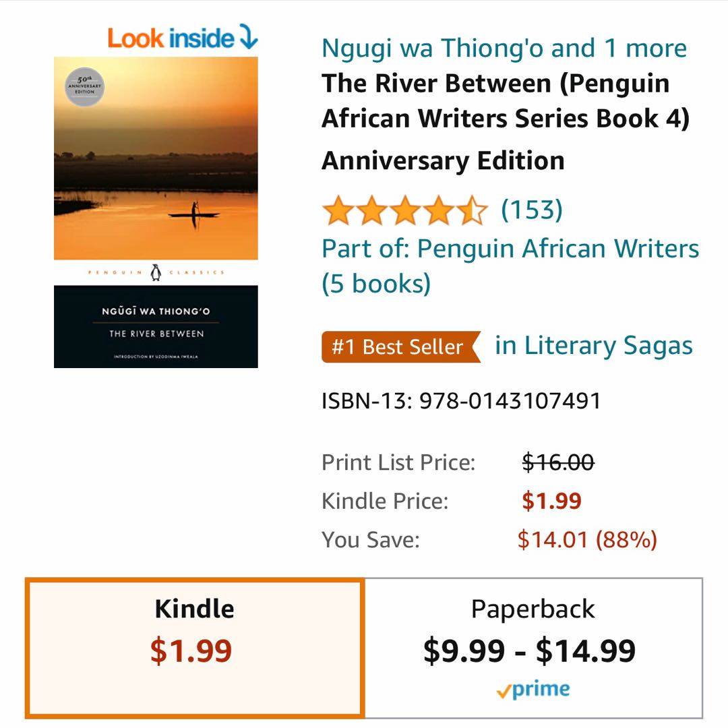The image size is (728, 728).
Task: Click the Look inside arrow icon
Action: [248, 38]
